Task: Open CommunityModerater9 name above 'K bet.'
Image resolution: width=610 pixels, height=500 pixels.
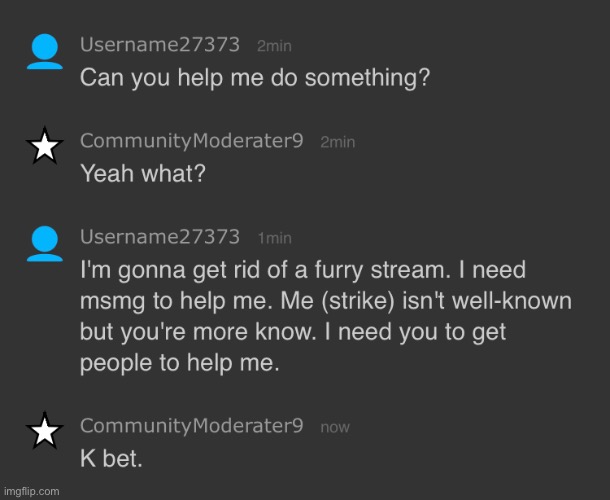Action: [x=191, y=426]
